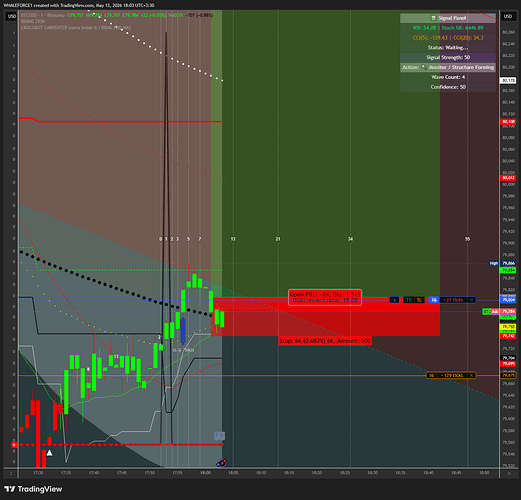Click the Status: Waiting row

(448, 48)
